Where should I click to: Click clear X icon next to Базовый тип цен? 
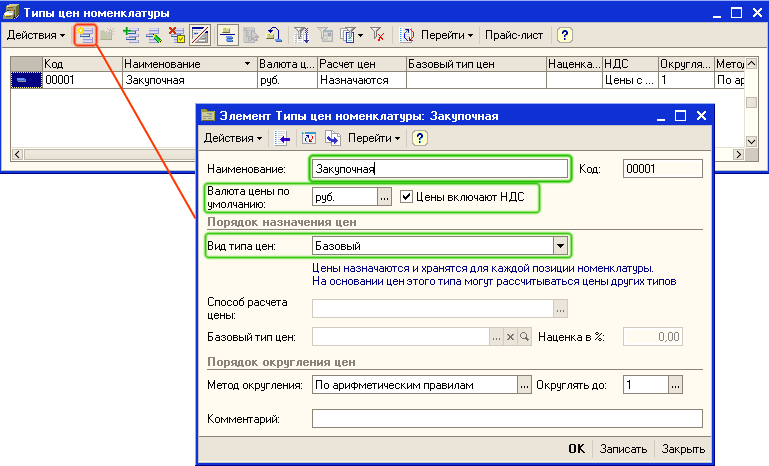[511, 337]
